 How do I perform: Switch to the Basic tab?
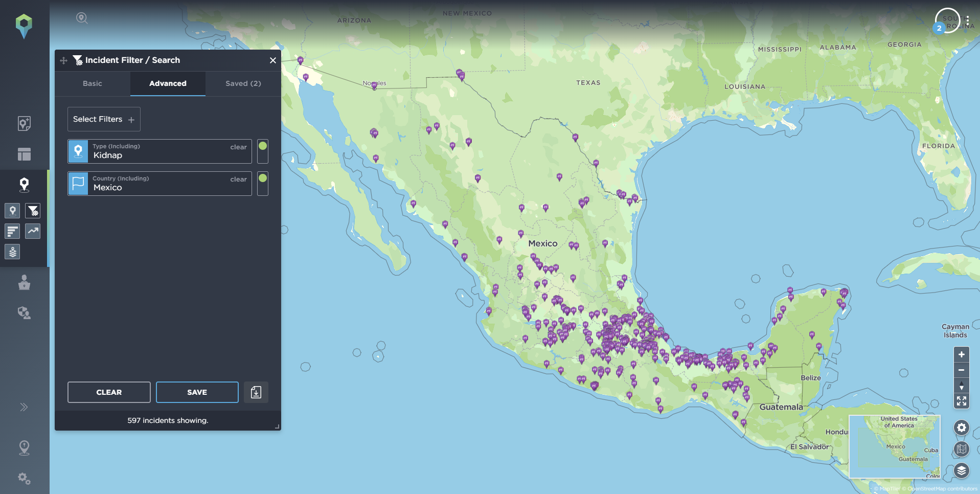click(x=93, y=83)
